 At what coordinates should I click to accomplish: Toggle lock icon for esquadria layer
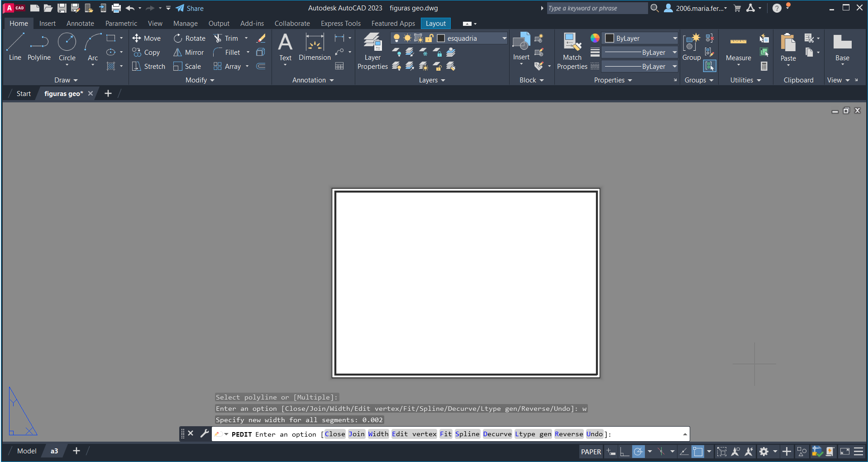[x=429, y=38]
